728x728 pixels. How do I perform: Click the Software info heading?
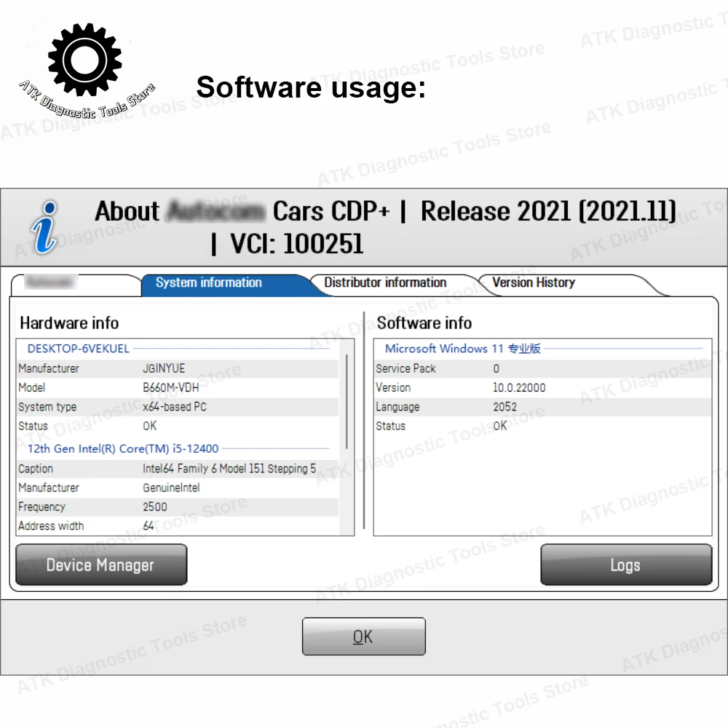[x=424, y=323]
